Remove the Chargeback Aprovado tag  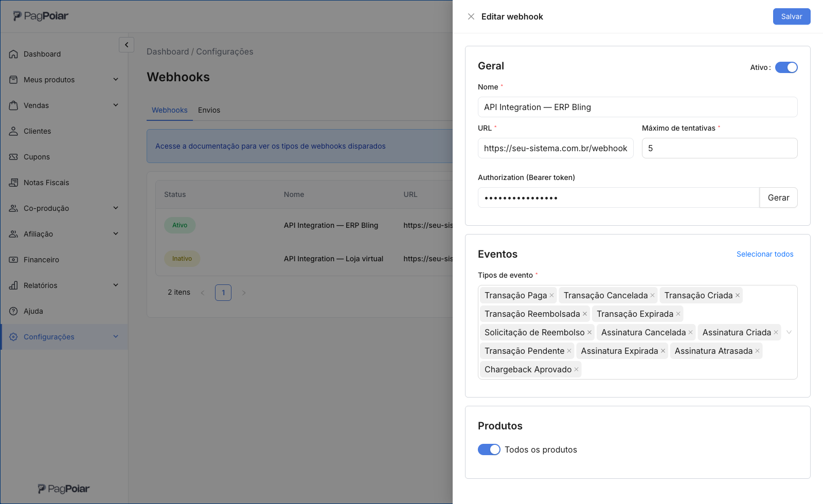[x=576, y=369]
